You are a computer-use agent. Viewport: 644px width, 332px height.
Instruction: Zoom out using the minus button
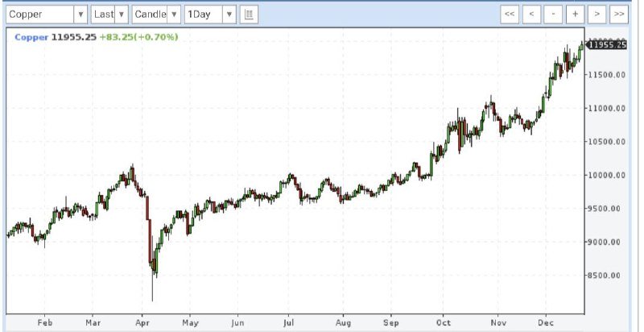click(553, 15)
